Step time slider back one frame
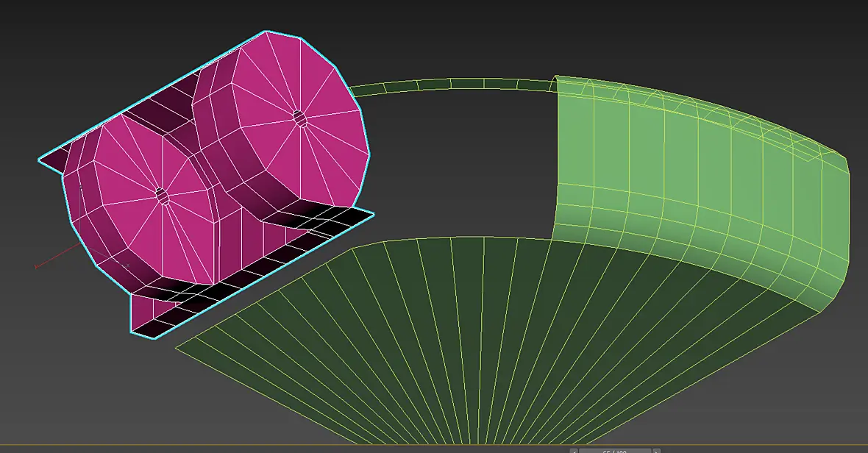The image size is (868, 453). click(574, 451)
